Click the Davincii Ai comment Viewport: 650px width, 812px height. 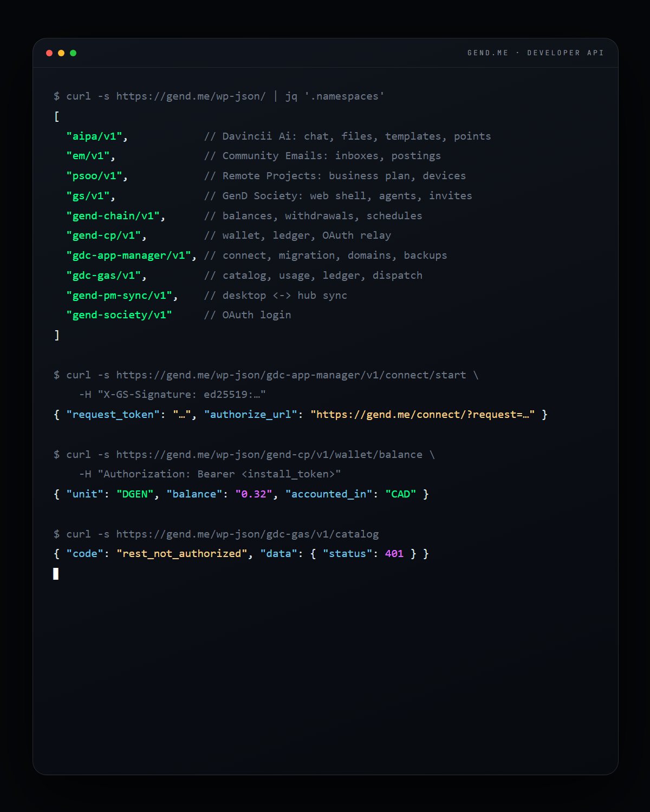click(347, 136)
